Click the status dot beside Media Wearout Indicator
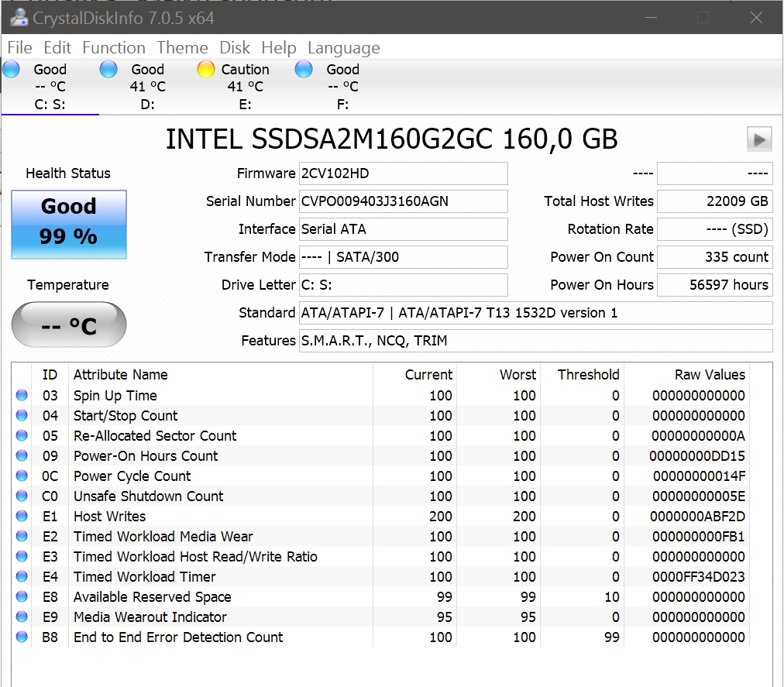Viewport: 784px width, 687px height. (x=22, y=617)
